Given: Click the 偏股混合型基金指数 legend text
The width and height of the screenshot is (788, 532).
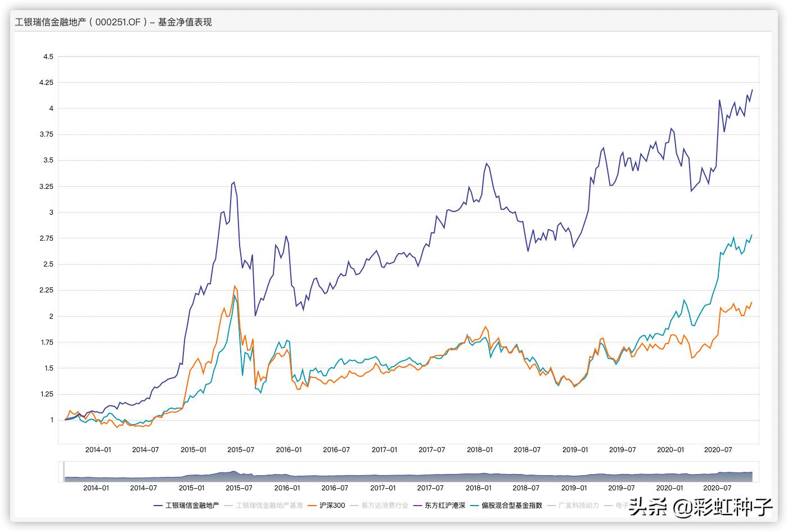Looking at the screenshot, I should tap(511, 504).
